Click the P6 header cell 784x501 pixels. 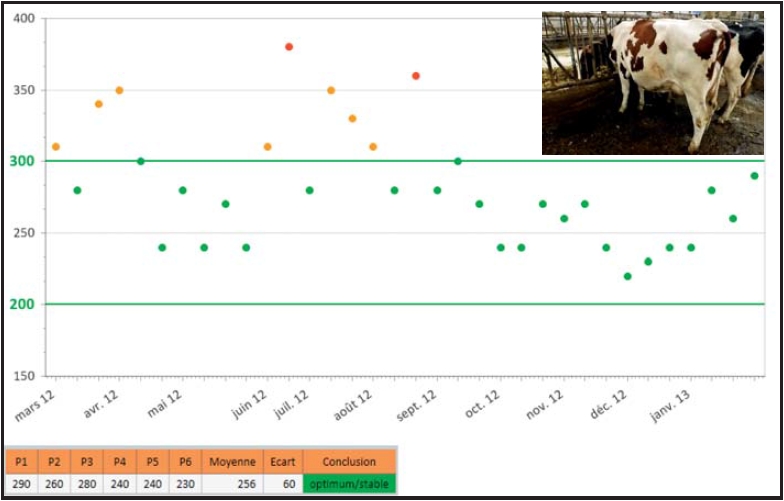[x=185, y=462]
